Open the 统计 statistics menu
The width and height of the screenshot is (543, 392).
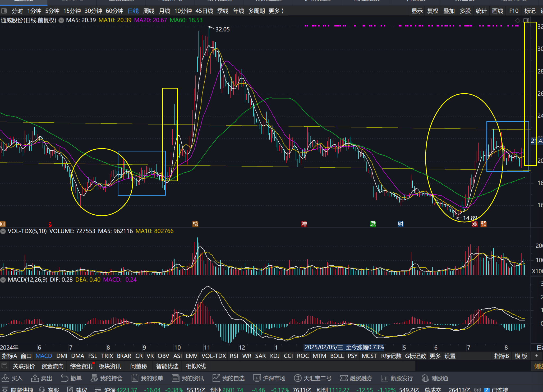coord(481,11)
